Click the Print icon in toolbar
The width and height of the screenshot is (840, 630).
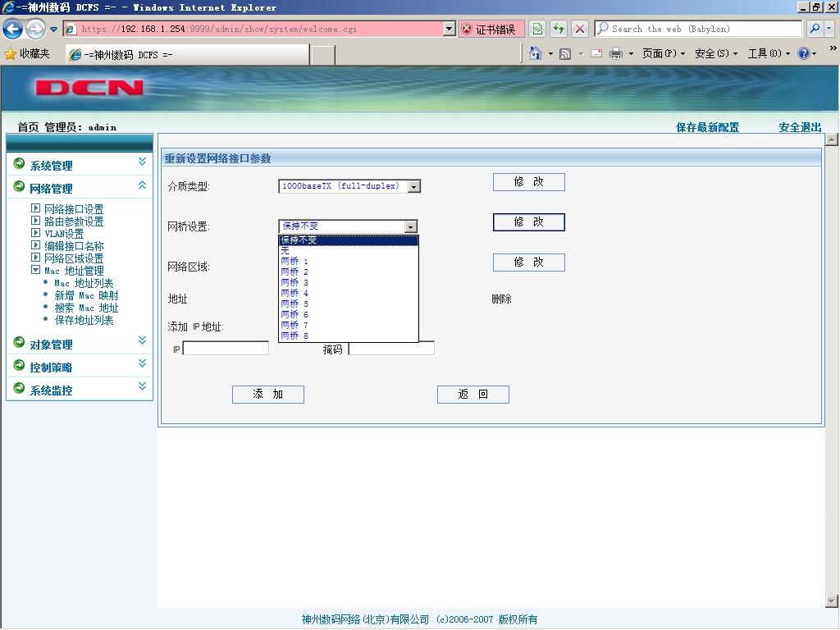coord(616,53)
